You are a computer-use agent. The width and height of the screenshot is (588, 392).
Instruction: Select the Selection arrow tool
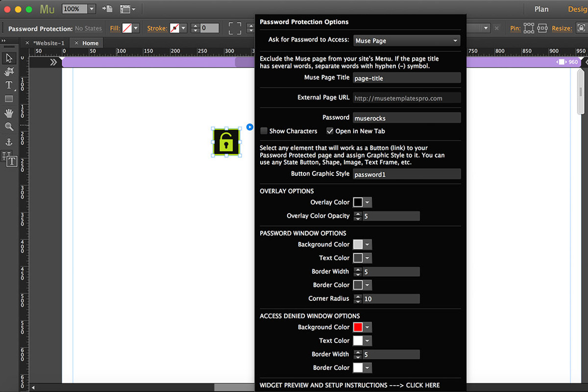click(9, 58)
